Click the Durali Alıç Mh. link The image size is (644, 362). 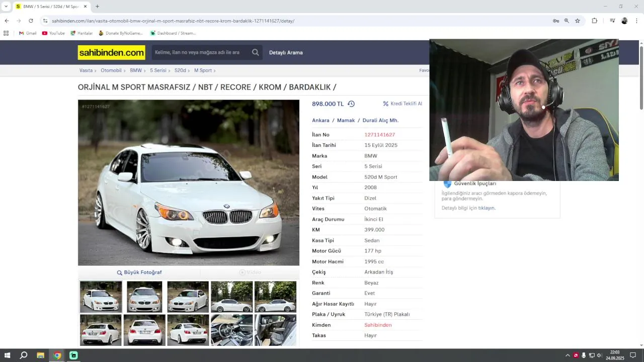[x=380, y=120]
